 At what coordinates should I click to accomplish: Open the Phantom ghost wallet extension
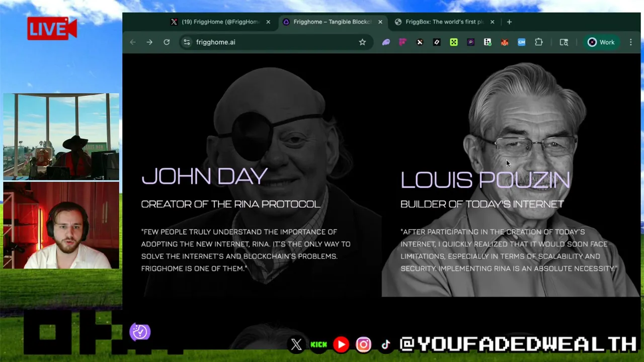click(386, 42)
